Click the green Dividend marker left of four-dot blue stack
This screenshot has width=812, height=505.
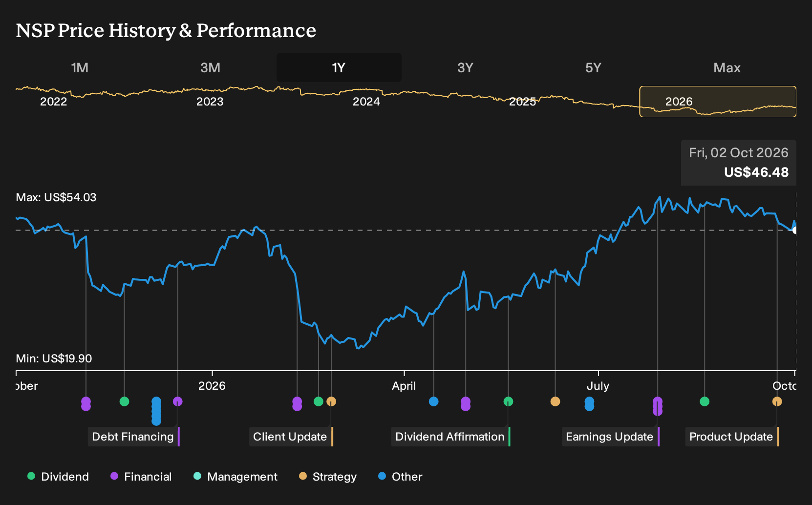tap(124, 401)
